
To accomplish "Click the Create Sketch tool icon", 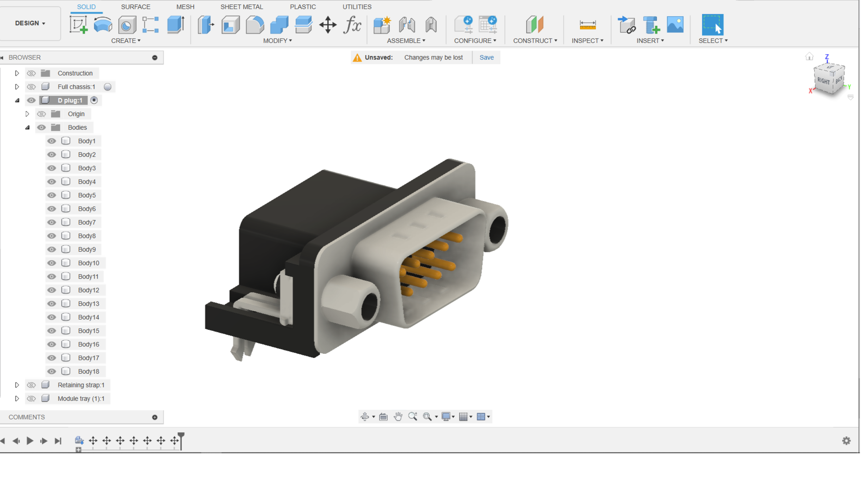I will pos(78,24).
